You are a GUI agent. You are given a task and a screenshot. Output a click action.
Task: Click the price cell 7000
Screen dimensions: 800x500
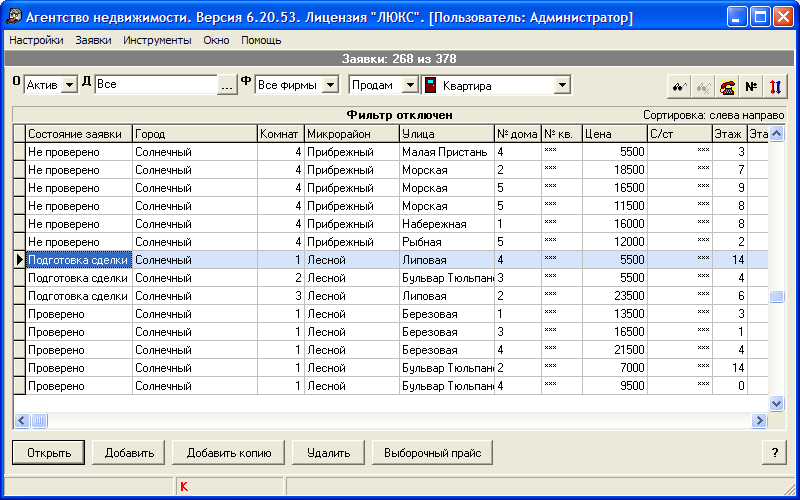pos(615,368)
